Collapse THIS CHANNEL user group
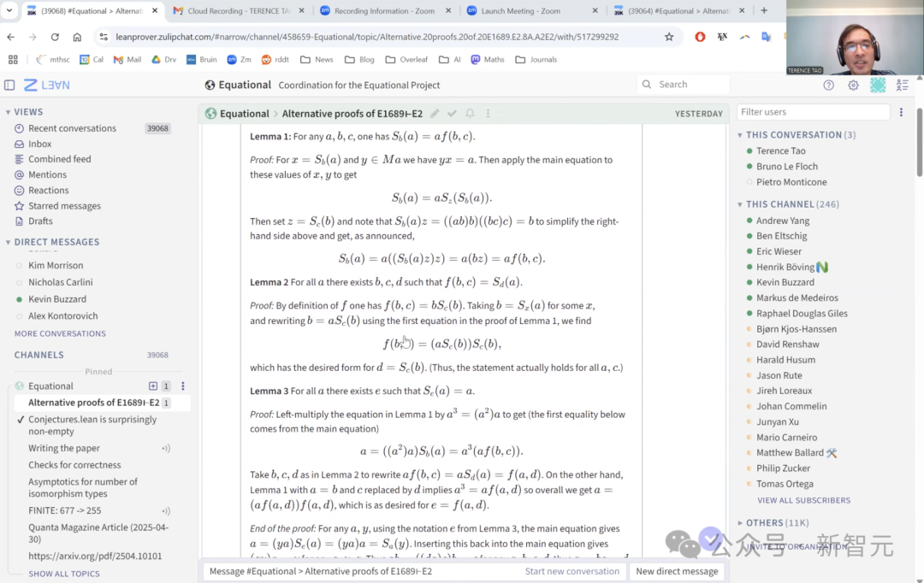924x583 pixels. [740, 204]
